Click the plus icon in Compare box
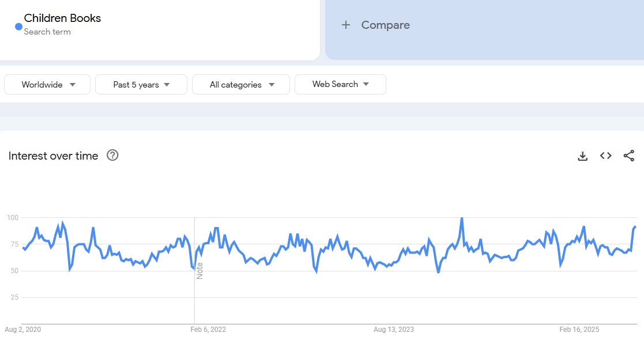Image resolution: width=644 pixels, height=344 pixels. (x=346, y=25)
